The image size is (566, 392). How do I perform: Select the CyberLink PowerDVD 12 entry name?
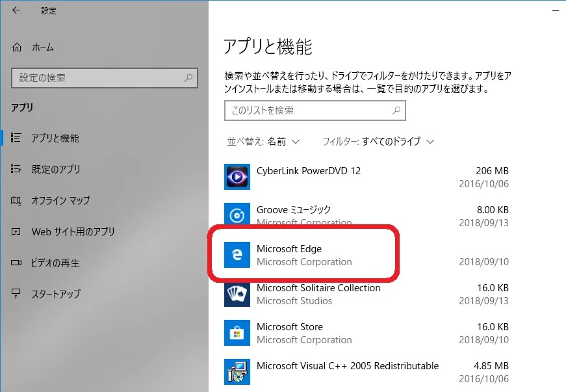point(309,171)
